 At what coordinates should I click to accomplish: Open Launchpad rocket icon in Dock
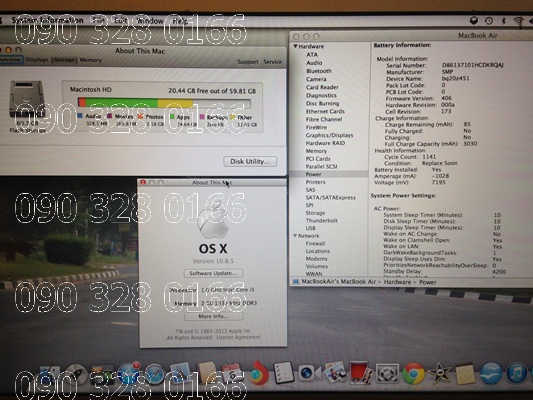click(x=76, y=374)
